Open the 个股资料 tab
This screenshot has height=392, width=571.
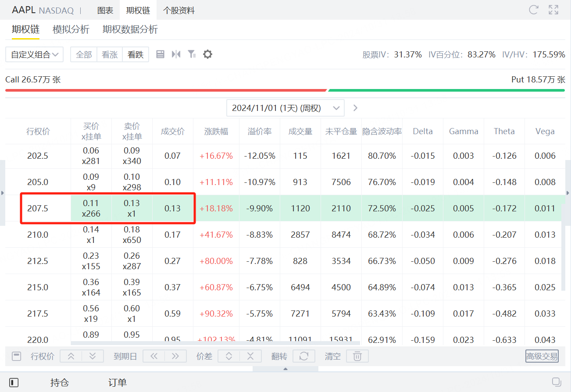tap(178, 10)
